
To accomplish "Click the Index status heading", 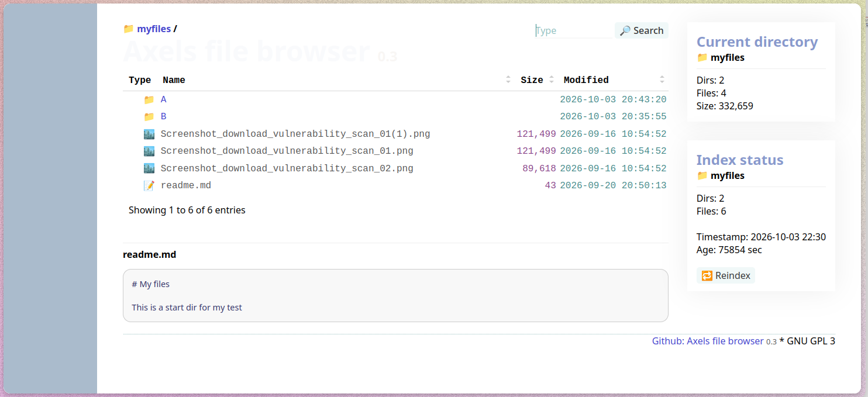I will coord(740,160).
